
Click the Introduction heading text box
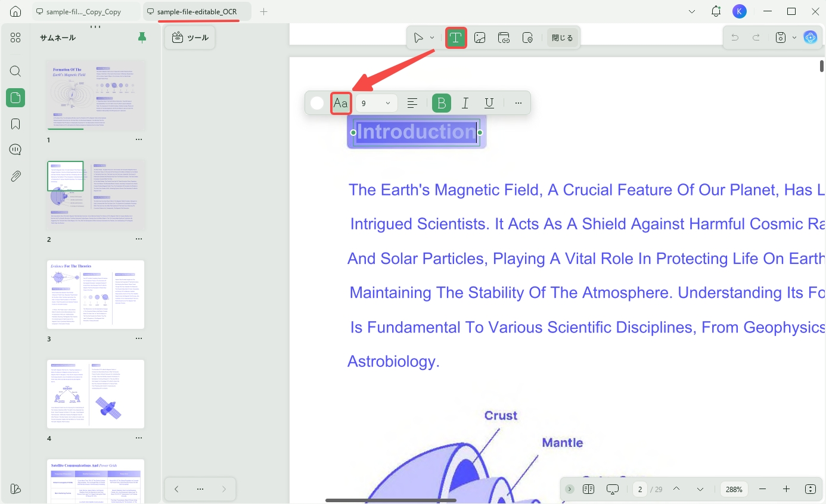(x=417, y=132)
